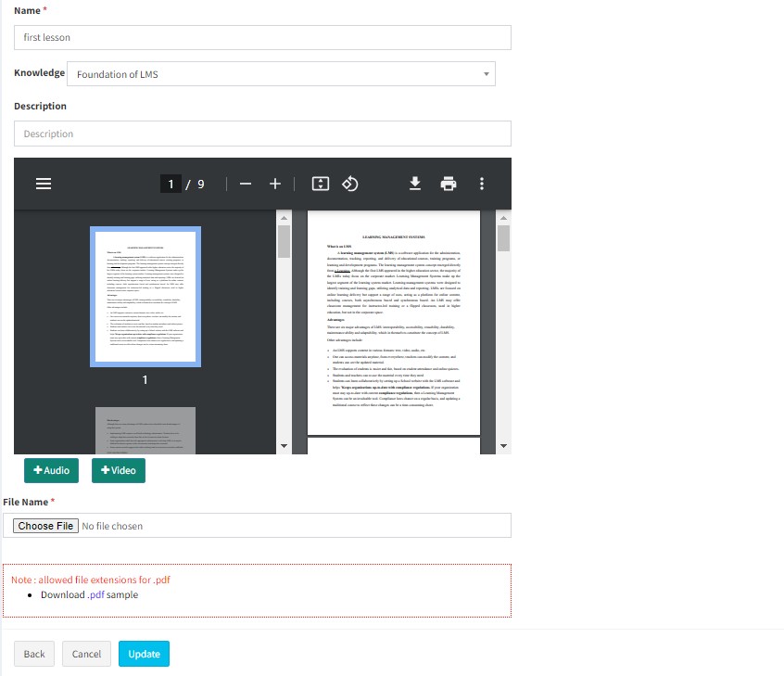Screen dimensions: 784x676
Task: Click the Description input field
Action: pyautogui.click(x=262, y=134)
